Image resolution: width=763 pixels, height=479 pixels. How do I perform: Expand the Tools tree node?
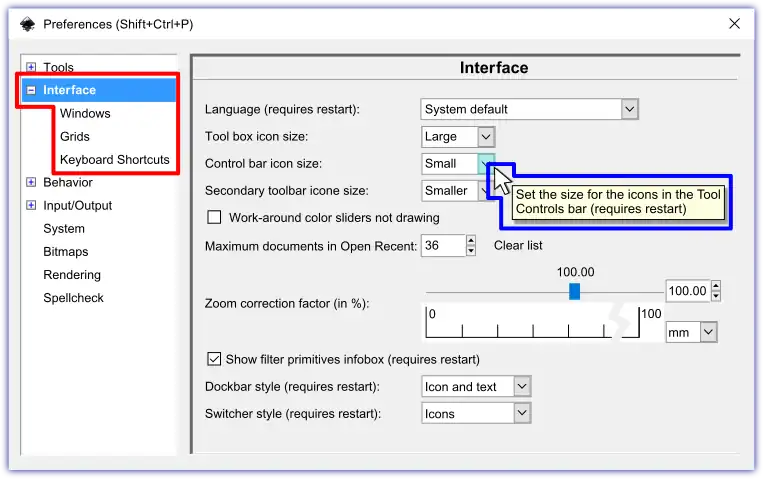[x=31, y=67]
